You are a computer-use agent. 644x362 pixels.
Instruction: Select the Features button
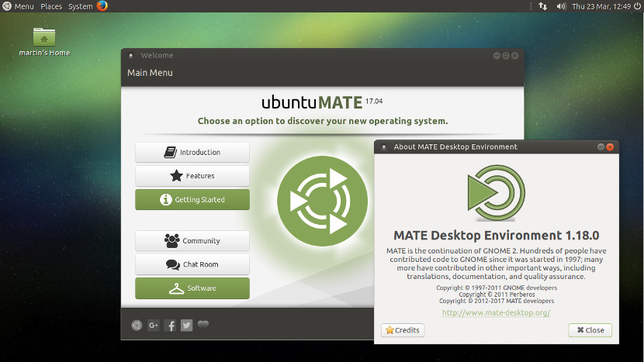[192, 176]
